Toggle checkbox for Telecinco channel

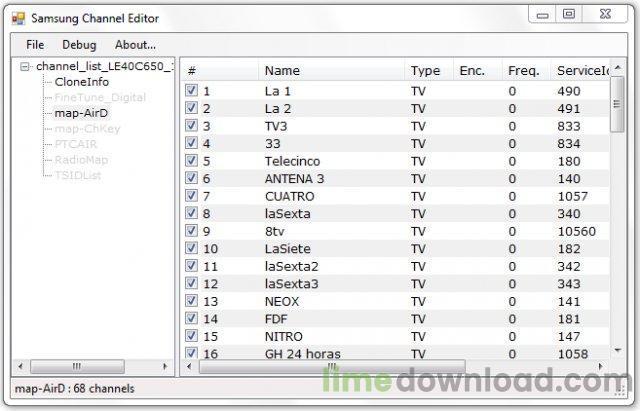[192, 161]
